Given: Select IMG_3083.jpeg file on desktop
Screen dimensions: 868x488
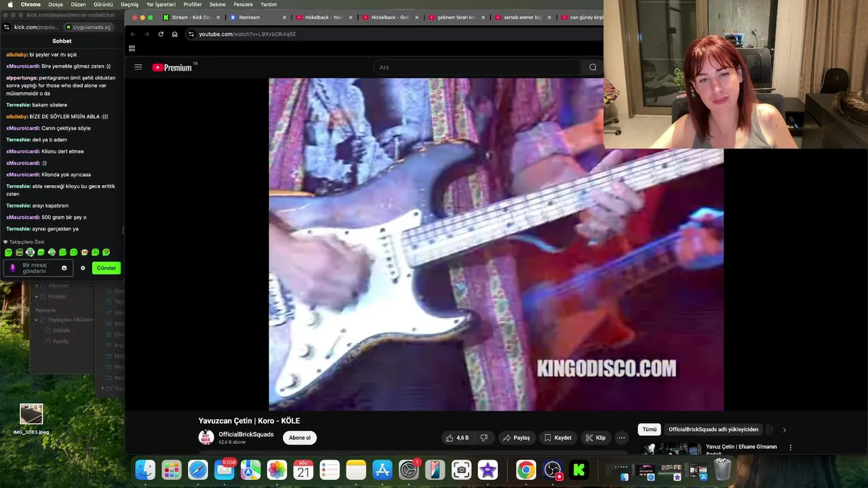Looking at the screenshot, I should [x=31, y=419].
